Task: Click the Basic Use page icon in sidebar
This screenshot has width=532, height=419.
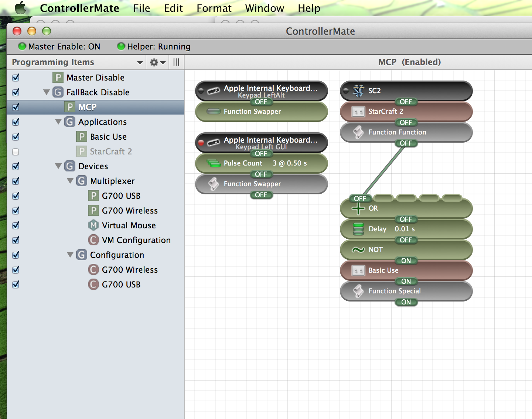Action: point(81,137)
